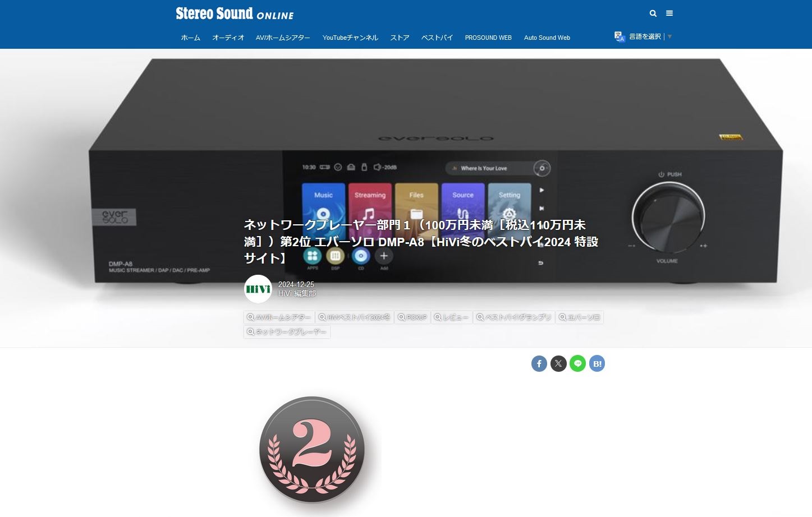Viewport: 812px width, 517px height.
Task: Visit the PROSOUND WEB link
Action: [x=488, y=38]
